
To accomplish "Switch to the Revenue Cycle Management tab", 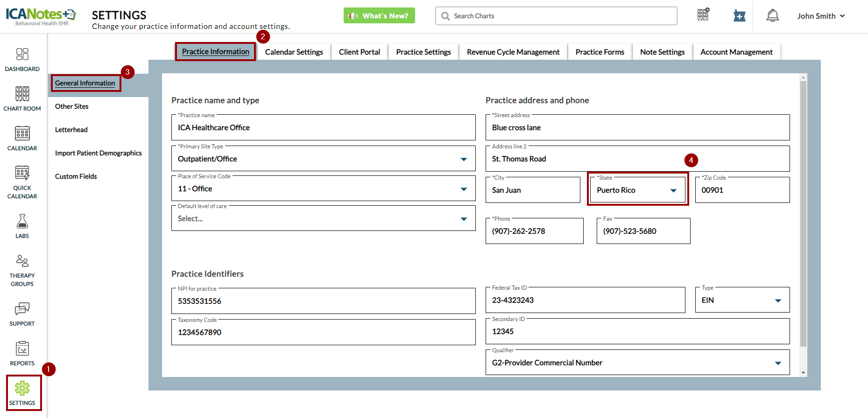I will tap(513, 52).
